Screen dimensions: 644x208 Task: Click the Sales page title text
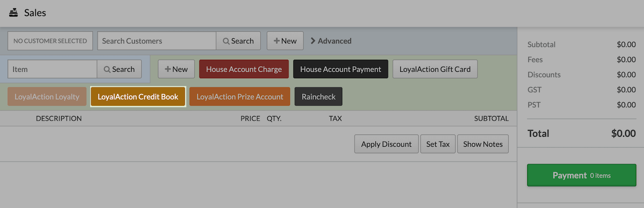tap(35, 13)
